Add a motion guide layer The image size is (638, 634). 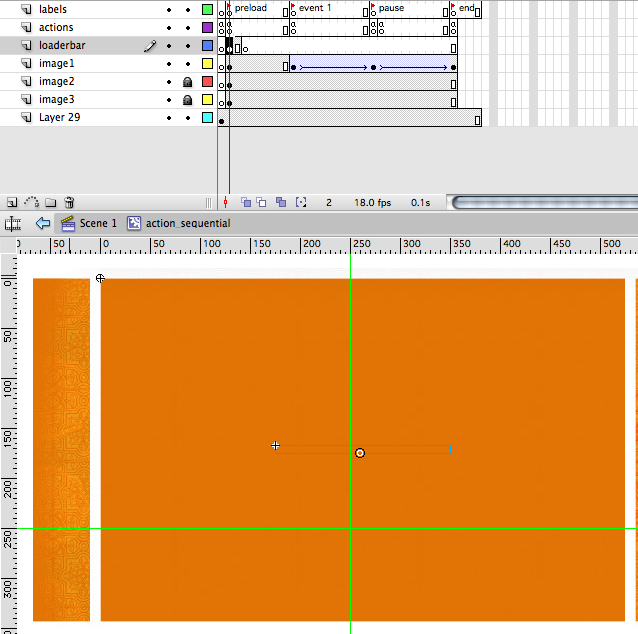pos(32,202)
